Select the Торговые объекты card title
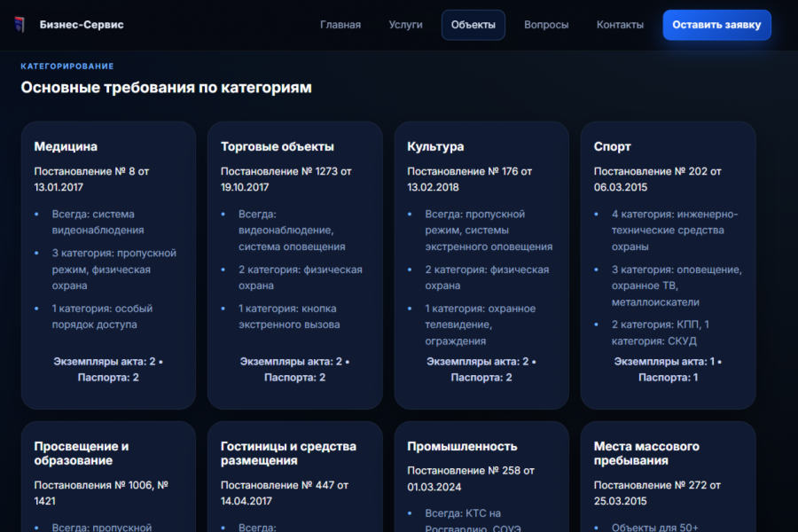The height and width of the screenshot is (532, 798). click(x=278, y=146)
